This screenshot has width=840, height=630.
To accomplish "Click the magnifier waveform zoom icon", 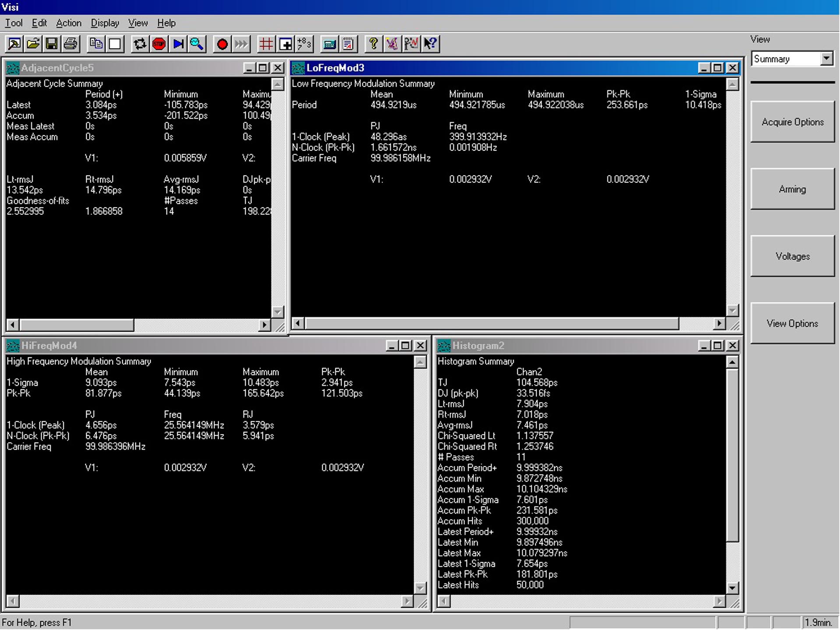I will 197,44.
